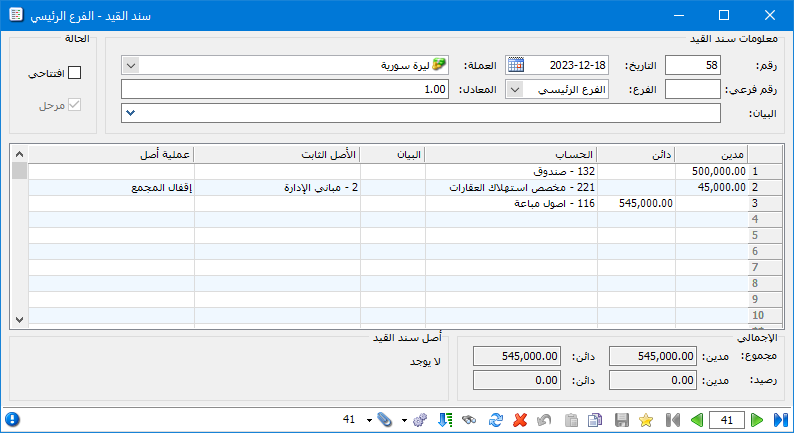The width and height of the screenshot is (794, 433).
Task: Save the voucher with floppy disk icon
Action: [622, 420]
